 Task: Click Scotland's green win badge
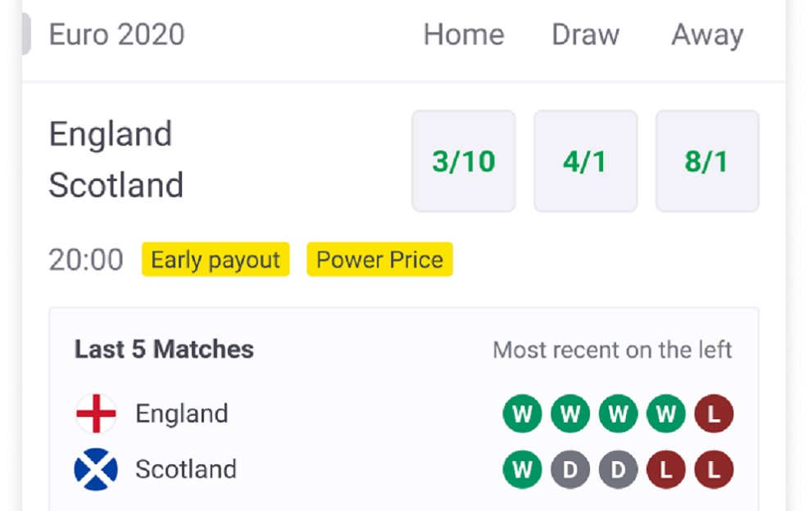(x=522, y=470)
